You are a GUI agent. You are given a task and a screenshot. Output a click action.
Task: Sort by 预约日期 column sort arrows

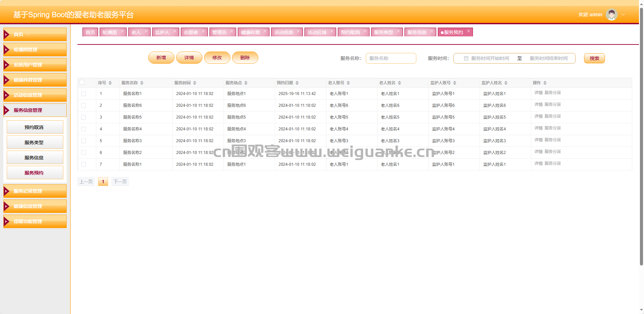click(297, 83)
